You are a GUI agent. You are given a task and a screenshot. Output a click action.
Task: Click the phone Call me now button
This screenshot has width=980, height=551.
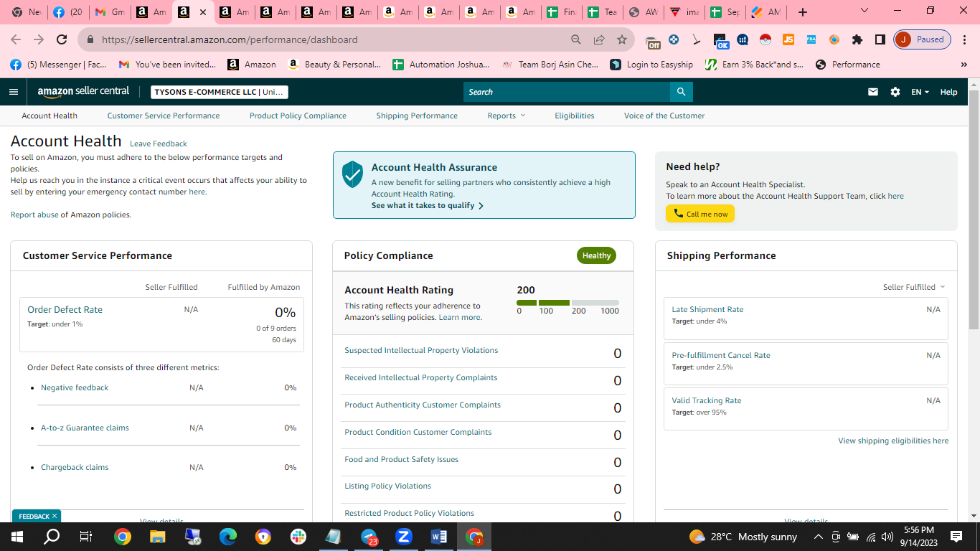click(700, 214)
